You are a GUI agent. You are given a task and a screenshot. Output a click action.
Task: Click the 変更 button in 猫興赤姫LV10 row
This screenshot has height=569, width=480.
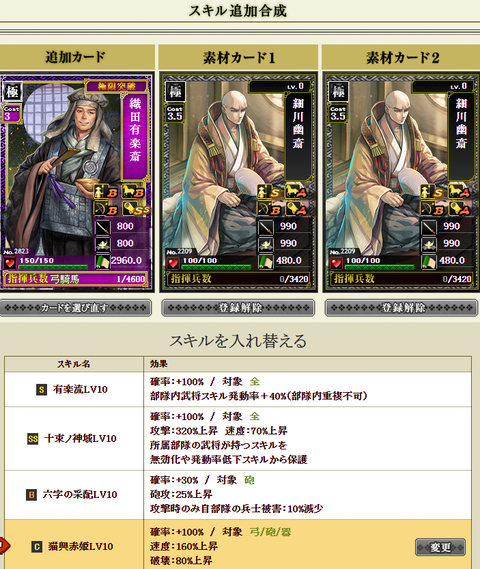[x=440, y=547]
